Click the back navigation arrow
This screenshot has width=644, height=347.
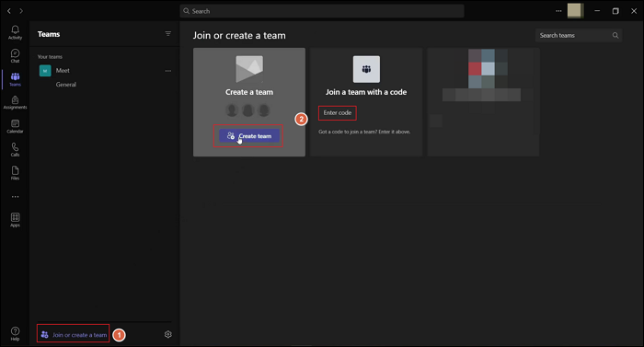[x=9, y=11]
